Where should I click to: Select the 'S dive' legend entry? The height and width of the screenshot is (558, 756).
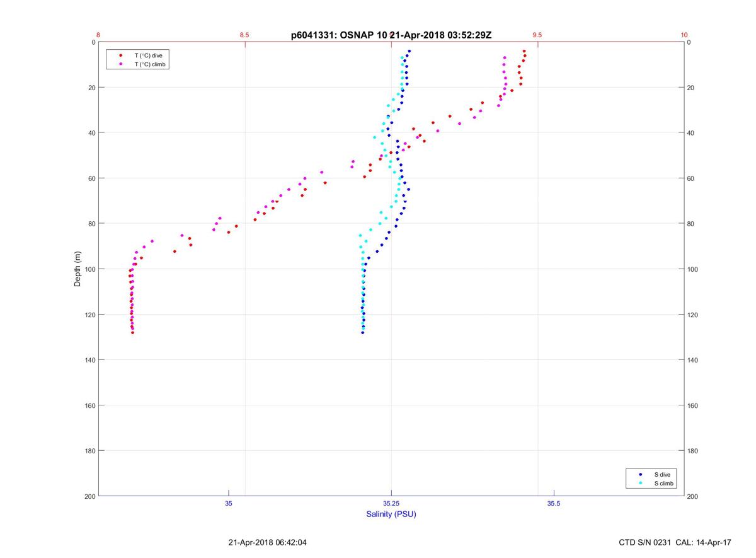tap(661, 474)
